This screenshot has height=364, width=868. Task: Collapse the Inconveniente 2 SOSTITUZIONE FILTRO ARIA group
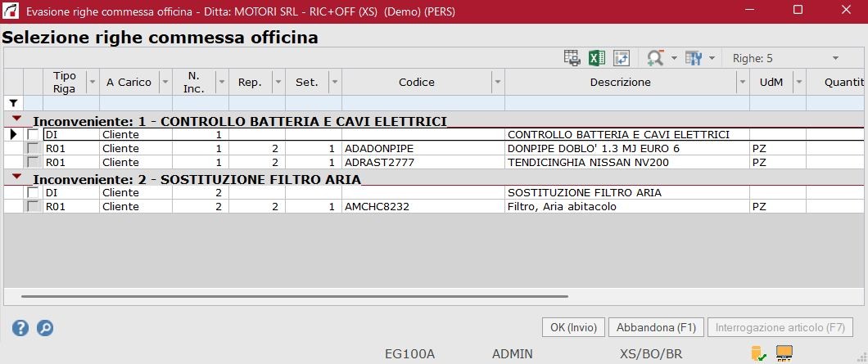[x=16, y=178]
